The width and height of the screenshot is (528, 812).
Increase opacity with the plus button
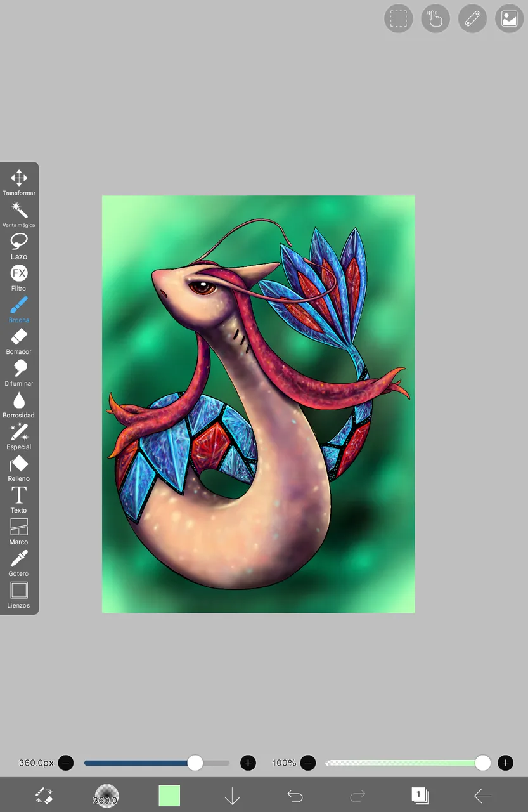[x=505, y=763]
